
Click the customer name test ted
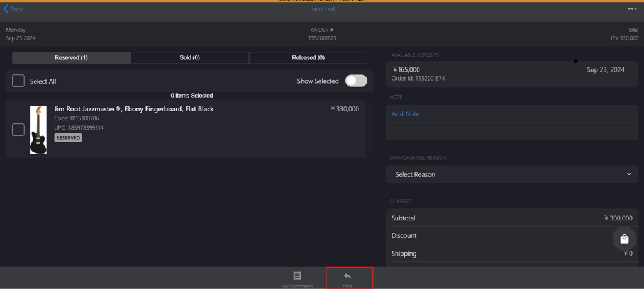click(323, 9)
